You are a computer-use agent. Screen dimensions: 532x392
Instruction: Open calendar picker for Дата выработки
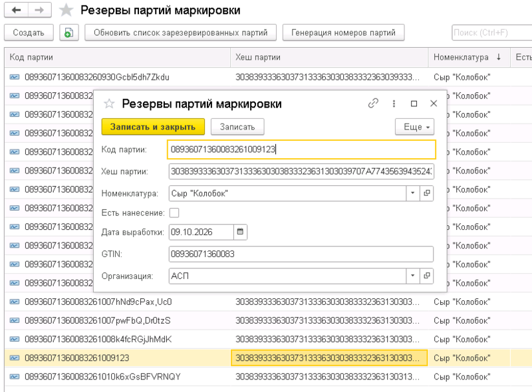pyautogui.click(x=240, y=232)
